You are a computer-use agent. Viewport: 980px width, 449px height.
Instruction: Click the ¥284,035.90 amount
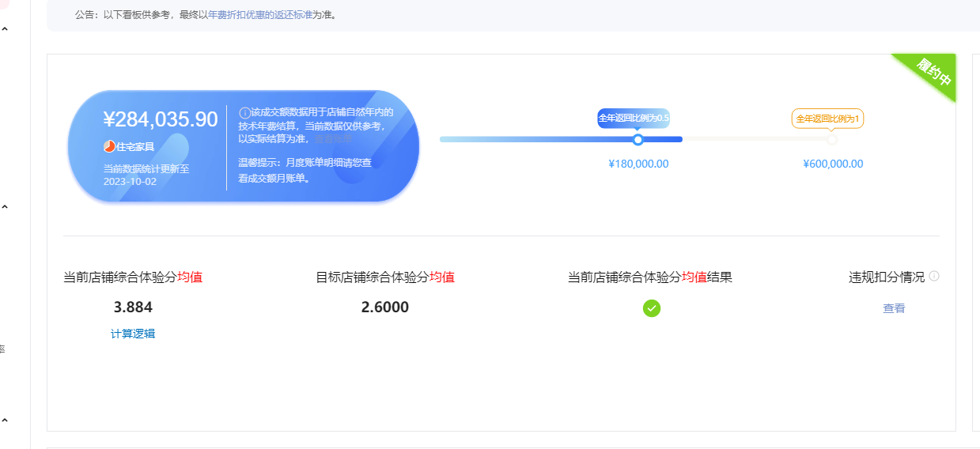[x=161, y=119]
